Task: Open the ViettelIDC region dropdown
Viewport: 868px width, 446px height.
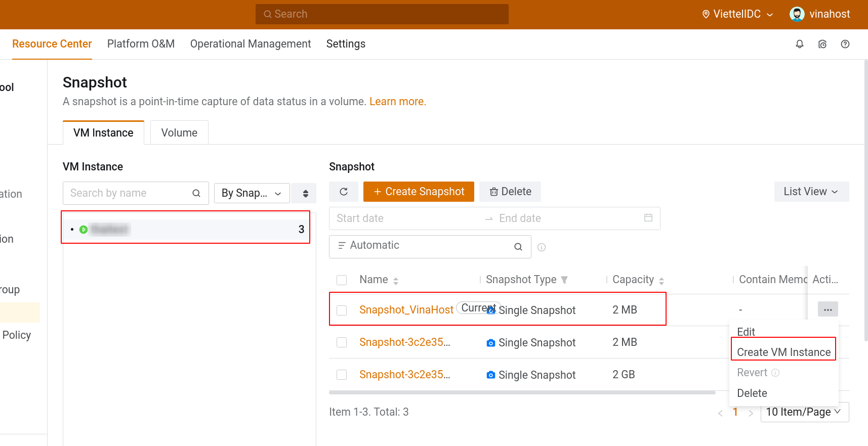Action: click(x=737, y=14)
